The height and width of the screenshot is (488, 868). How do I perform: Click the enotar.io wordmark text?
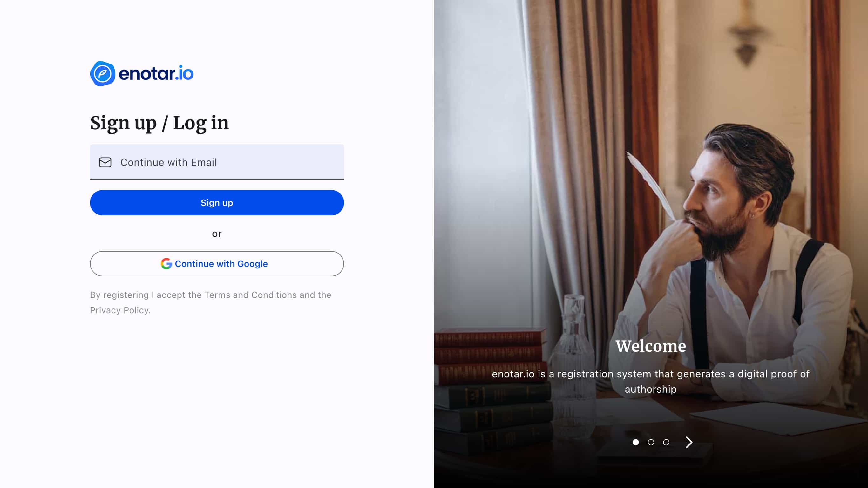pyautogui.click(x=156, y=73)
